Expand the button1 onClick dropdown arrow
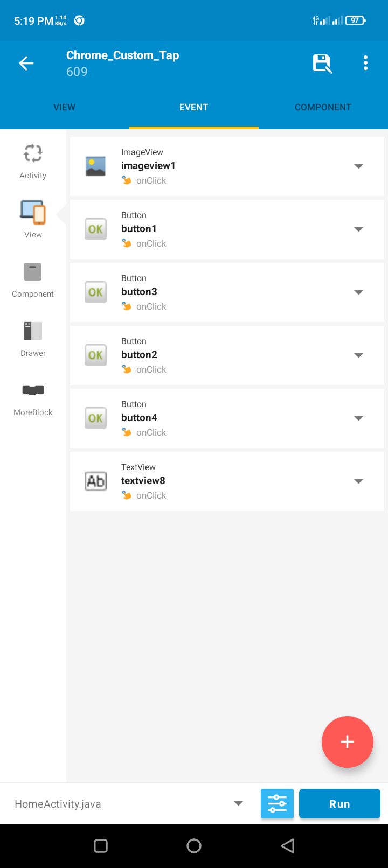This screenshot has width=388, height=868. 358,229
